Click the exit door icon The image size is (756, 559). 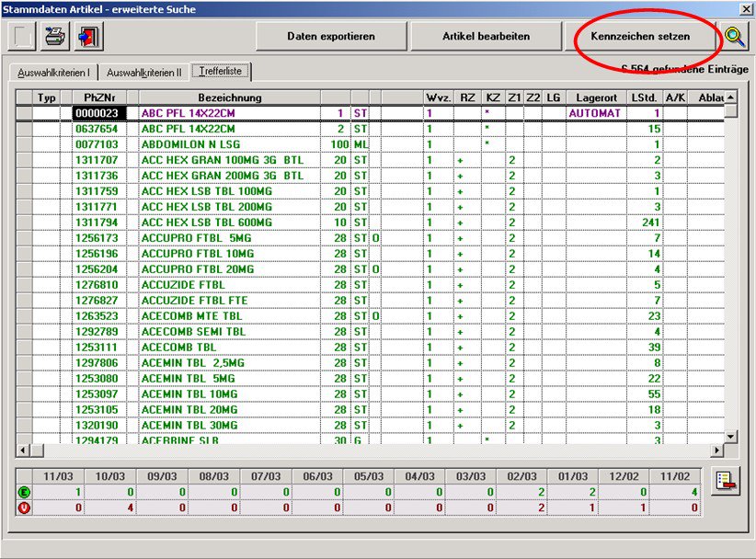coord(89,37)
